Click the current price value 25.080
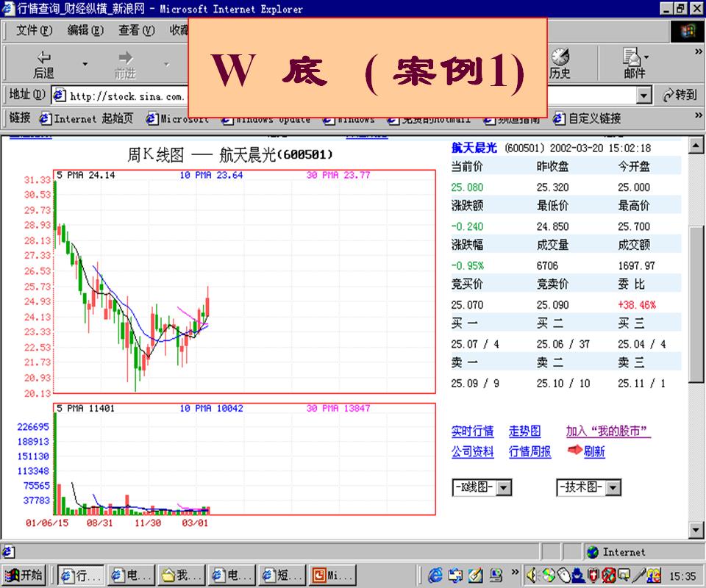The image size is (706, 588). click(x=467, y=187)
